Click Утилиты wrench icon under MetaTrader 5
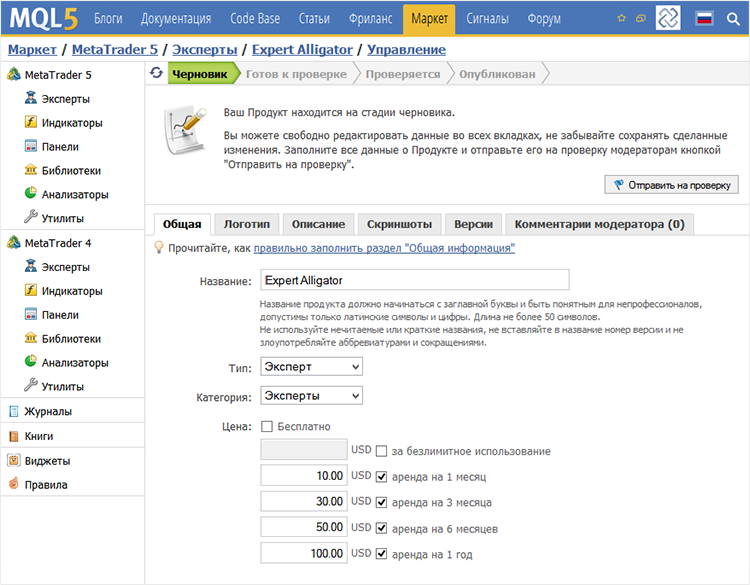 click(31, 216)
